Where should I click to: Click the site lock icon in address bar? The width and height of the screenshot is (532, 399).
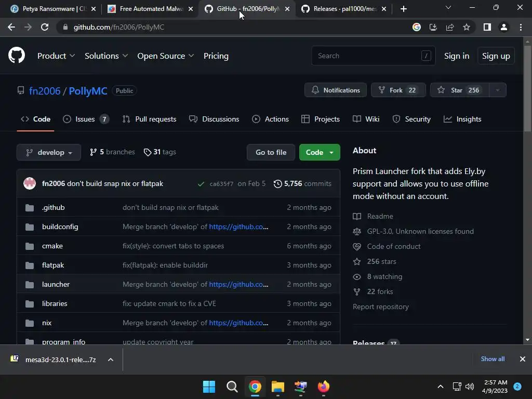pyautogui.click(x=65, y=27)
